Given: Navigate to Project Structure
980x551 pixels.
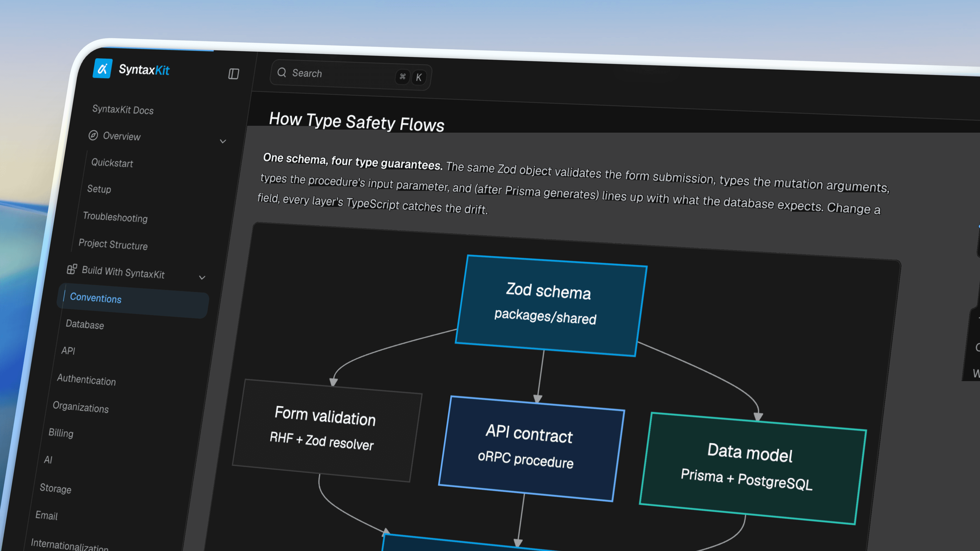Looking at the screenshot, I should pos(113,244).
